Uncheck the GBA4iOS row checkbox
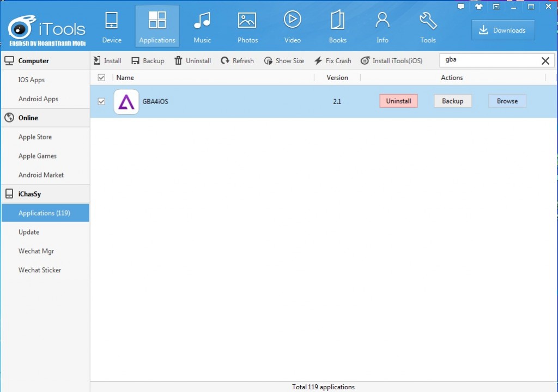Image resolution: width=558 pixels, height=392 pixels. 101,101
